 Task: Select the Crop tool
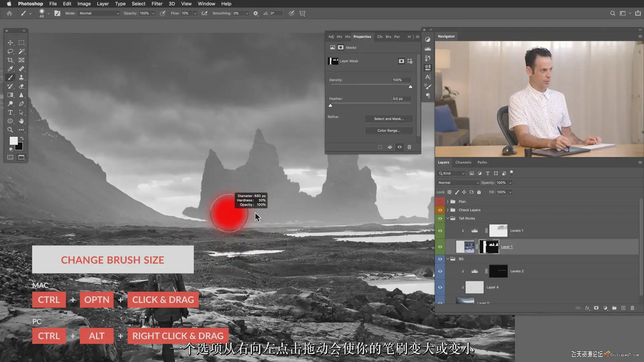[x=10, y=60]
